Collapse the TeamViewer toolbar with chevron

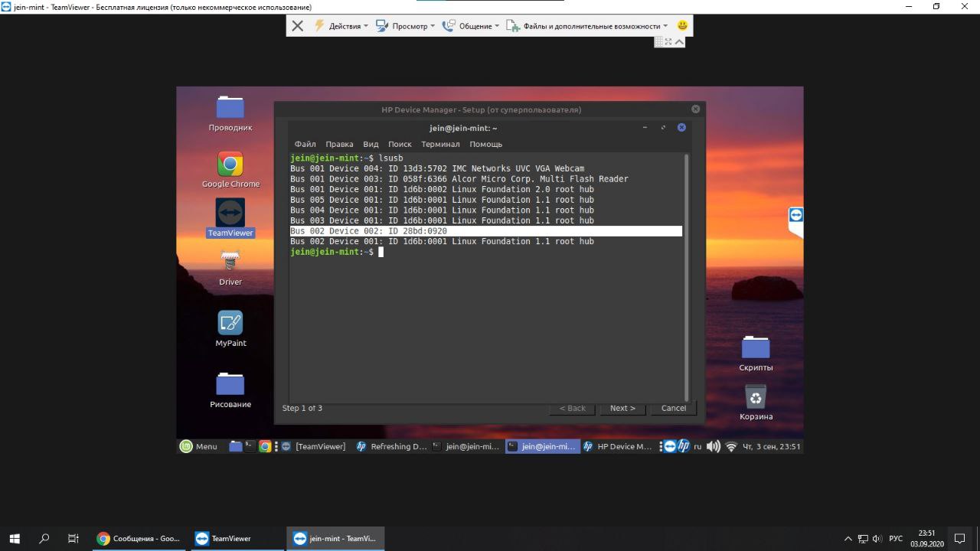click(679, 42)
